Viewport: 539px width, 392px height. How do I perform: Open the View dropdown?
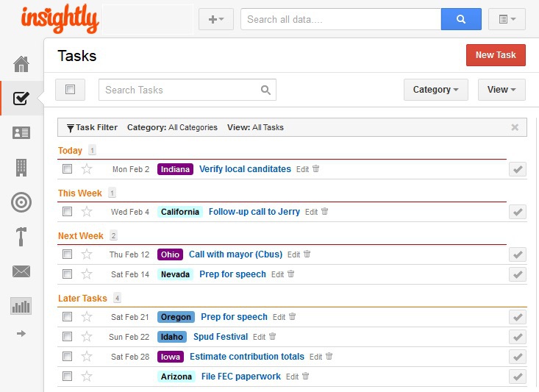tap(501, 90)
